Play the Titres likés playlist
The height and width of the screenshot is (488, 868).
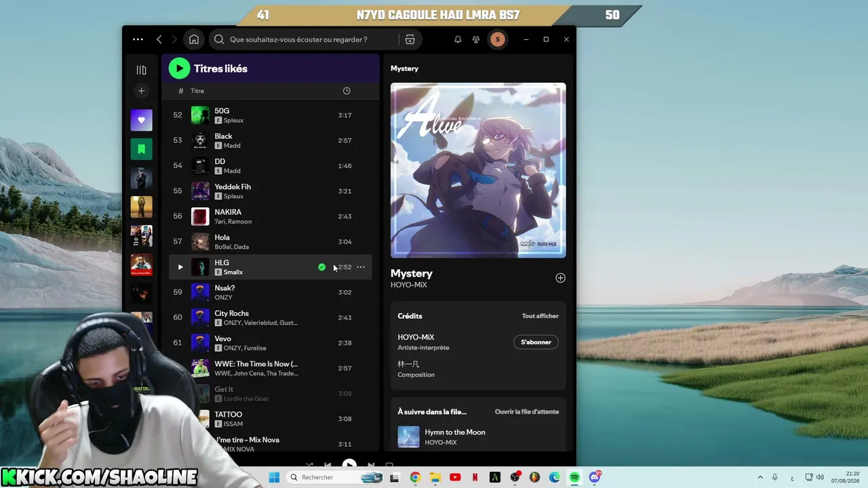point(179,68)
